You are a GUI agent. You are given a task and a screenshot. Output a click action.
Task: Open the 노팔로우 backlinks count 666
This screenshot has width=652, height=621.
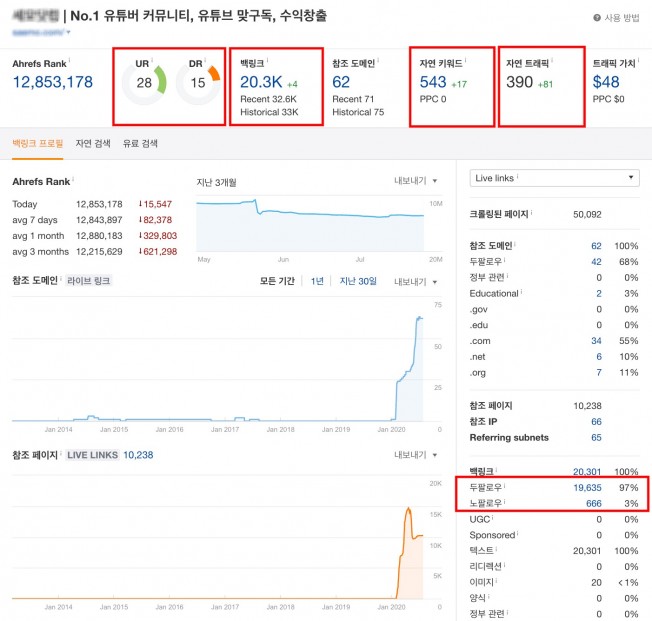coord(594,503)
